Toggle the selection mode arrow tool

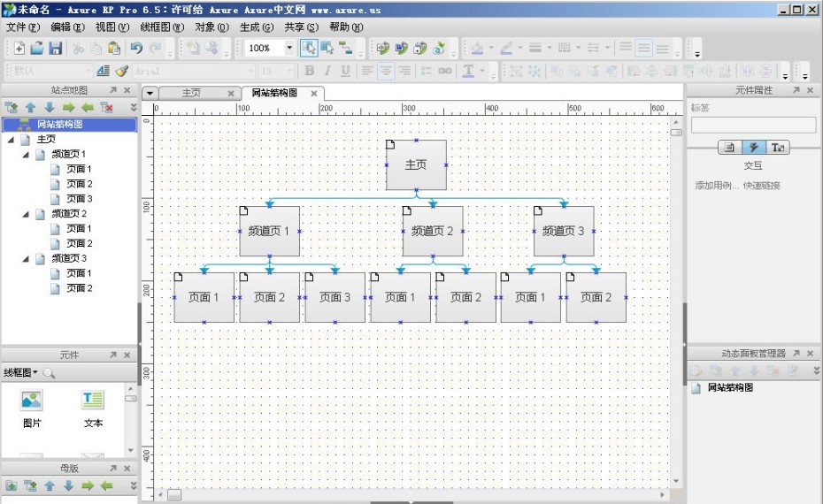click(x=309, y=49)
